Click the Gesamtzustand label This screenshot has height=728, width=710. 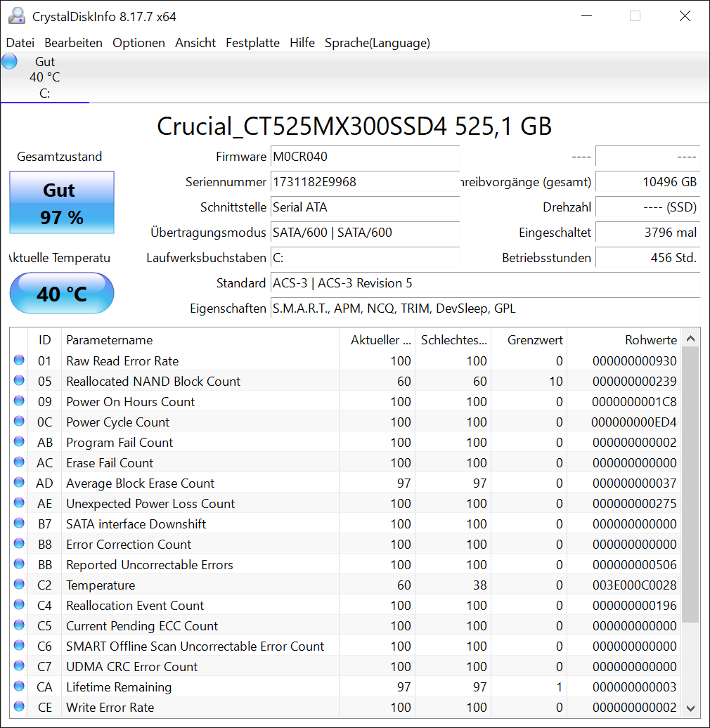coord(60,157)
